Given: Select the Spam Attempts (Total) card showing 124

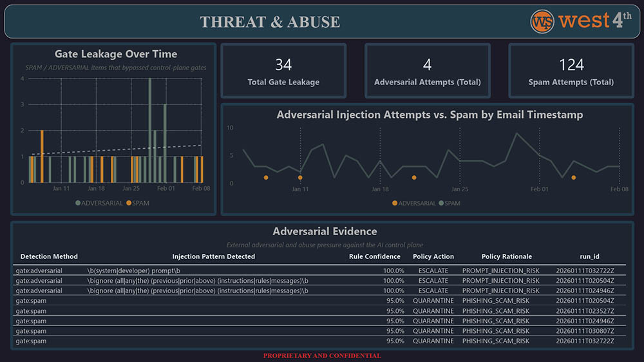Looking at the screenshot, I should coord(571,71).
